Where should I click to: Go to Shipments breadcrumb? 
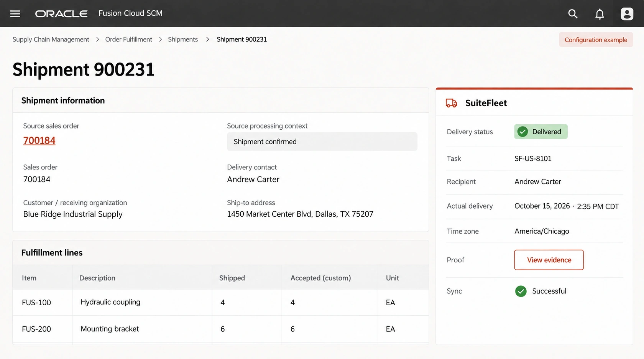click(183, 40)
